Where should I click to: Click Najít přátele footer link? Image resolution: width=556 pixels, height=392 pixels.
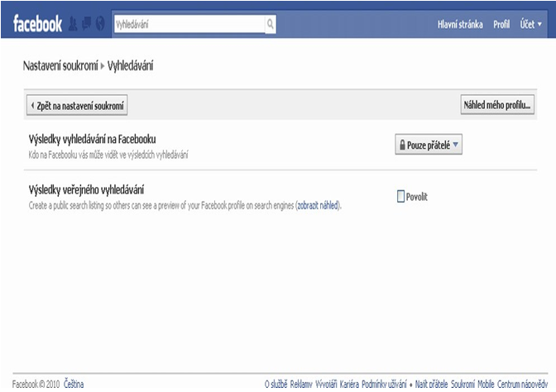(432, 385)
